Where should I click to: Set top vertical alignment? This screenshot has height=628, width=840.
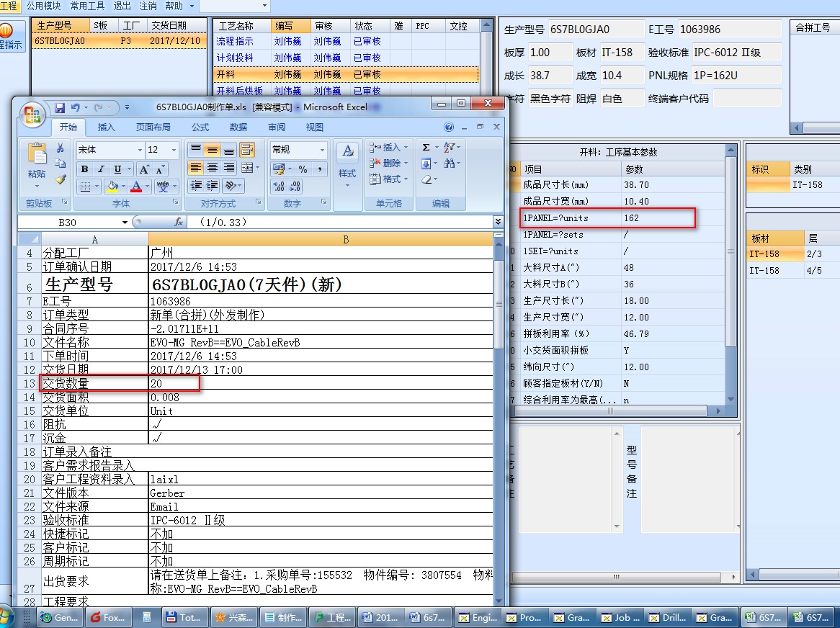[x=196, y=149]
